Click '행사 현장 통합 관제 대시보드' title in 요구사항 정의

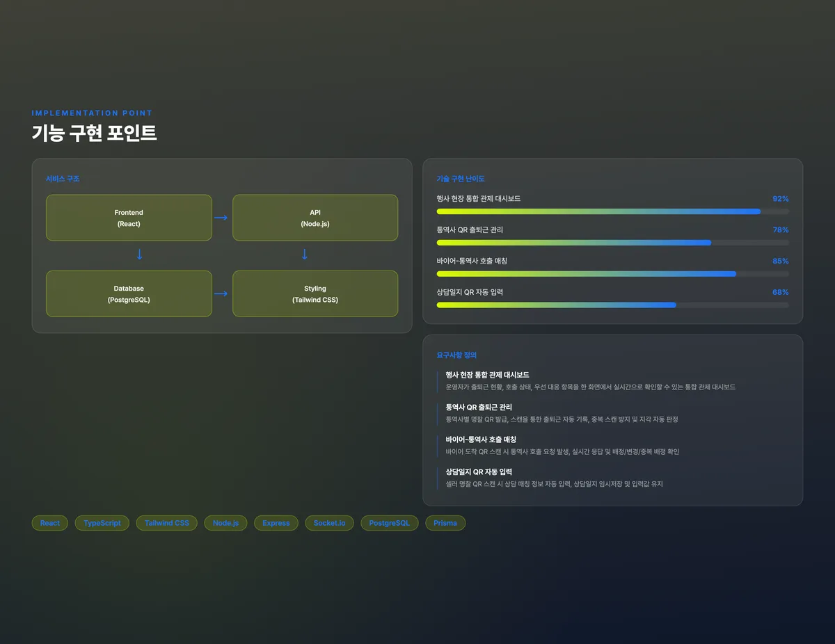tap(488, 375)
